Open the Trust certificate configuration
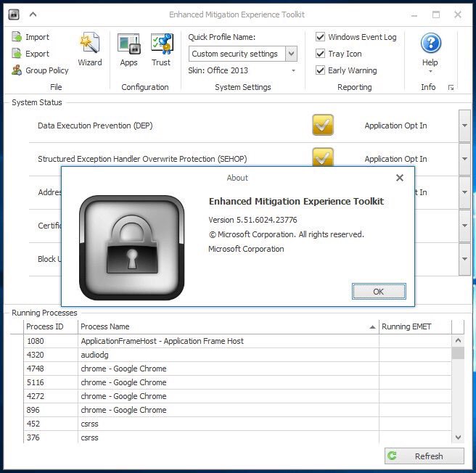 point(161,49)
